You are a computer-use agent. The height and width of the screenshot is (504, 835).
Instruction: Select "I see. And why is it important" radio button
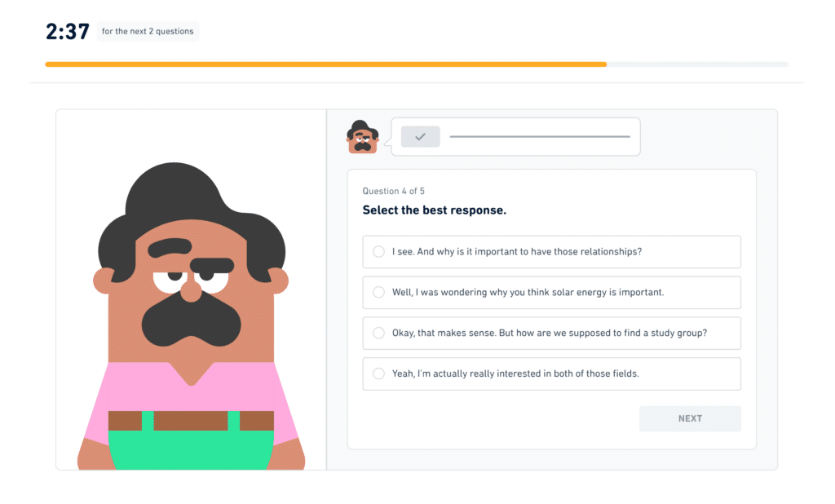pyautogui.click(x=378, y=252)
